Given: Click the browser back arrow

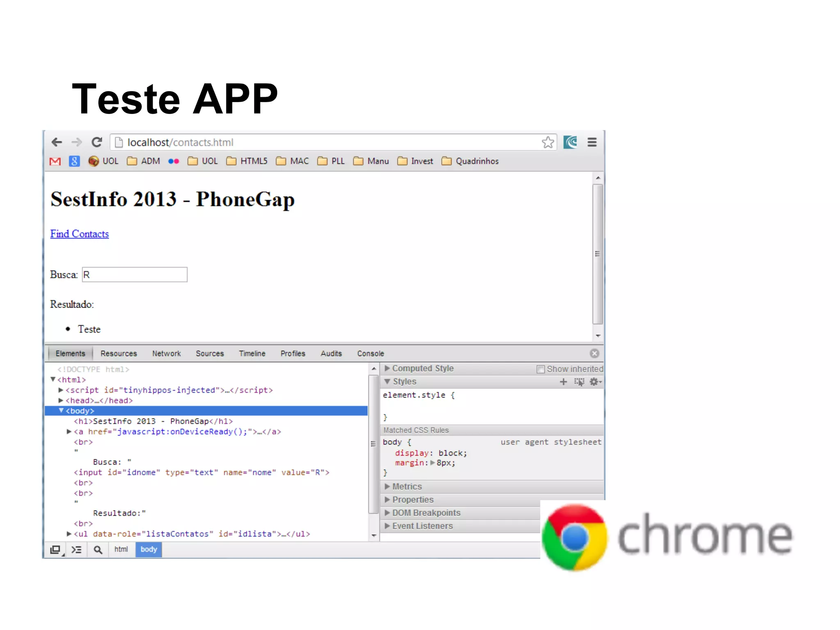Looking at the screenshot, I should (x=57, y=142).
